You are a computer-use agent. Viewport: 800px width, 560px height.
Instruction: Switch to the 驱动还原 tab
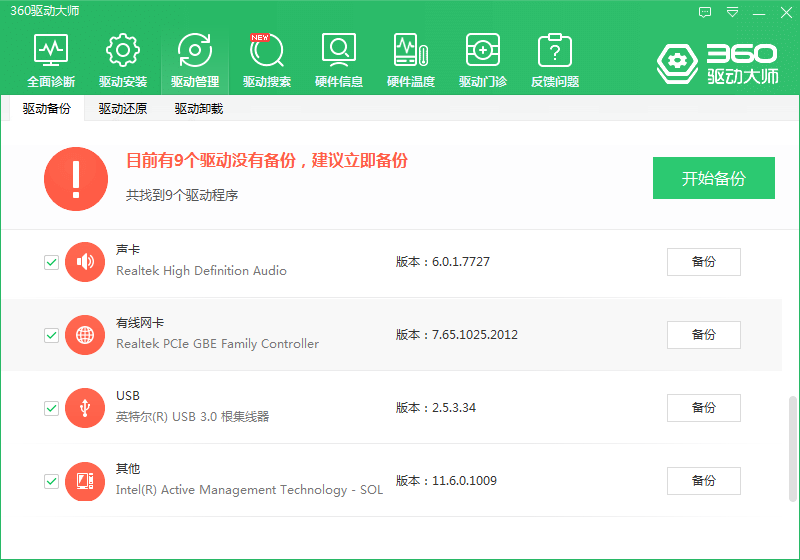123,109
